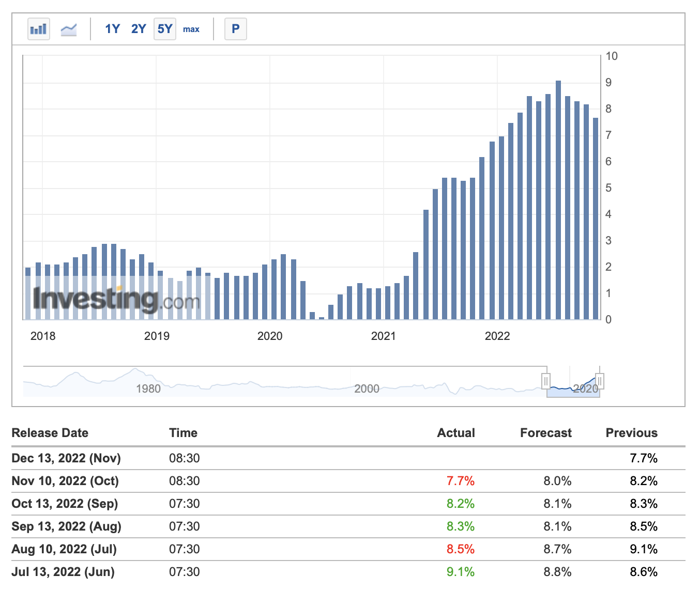Switch to bar chart view icon
700x591 pixels.
tap(39, 29)
